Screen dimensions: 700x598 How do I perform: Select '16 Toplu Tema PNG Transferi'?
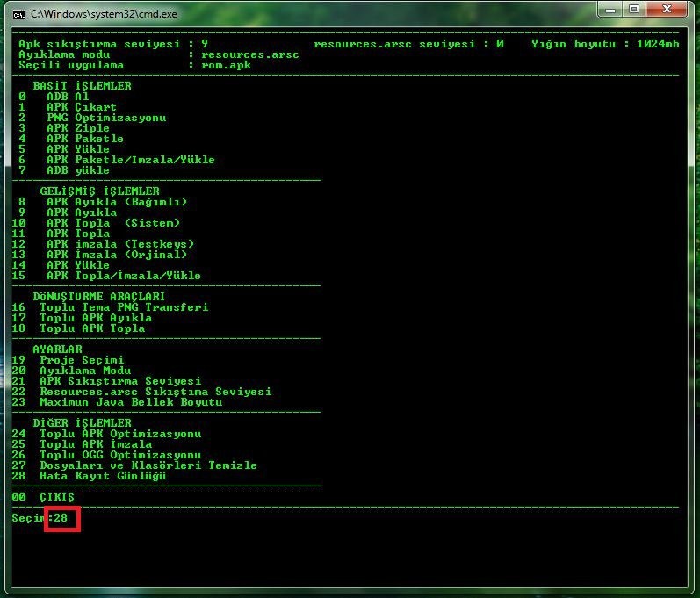[x=110, y=307]
